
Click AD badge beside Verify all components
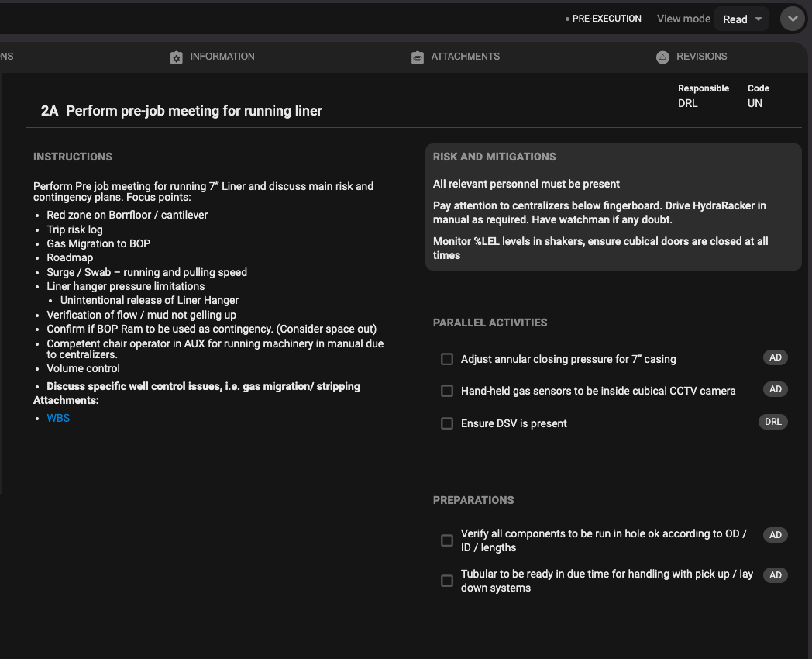(x=775, y=535)
